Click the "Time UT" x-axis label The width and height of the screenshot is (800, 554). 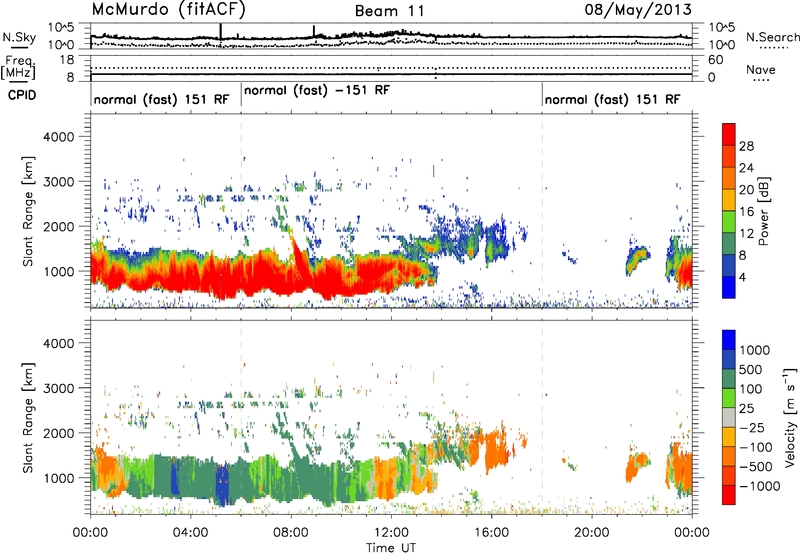pyautogui.click(x=391, y=547)
